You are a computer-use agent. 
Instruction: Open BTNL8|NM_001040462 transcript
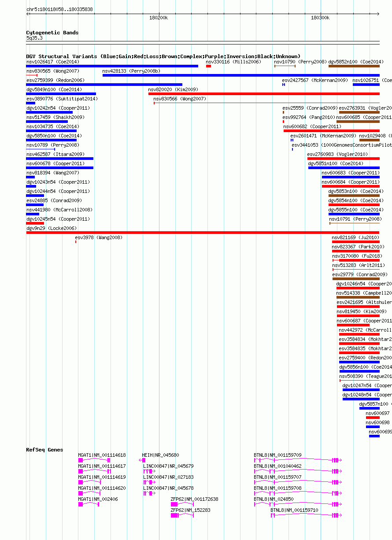tap(298, 471)
